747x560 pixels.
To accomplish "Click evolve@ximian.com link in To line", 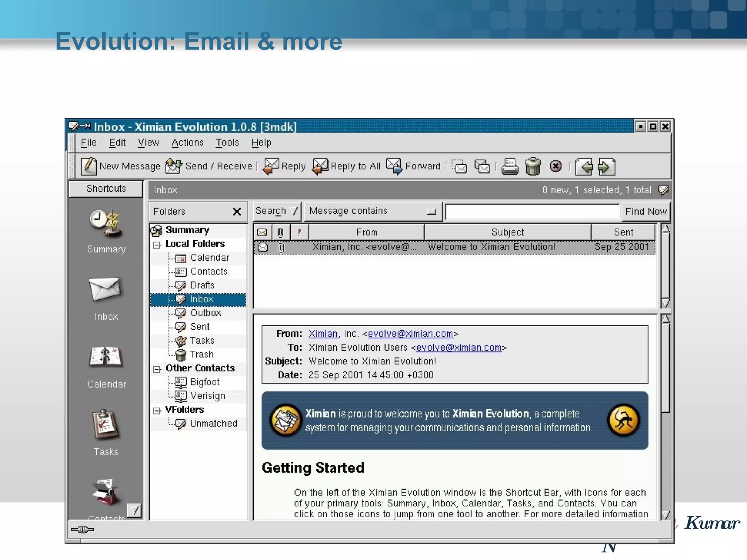I will 459,348.
